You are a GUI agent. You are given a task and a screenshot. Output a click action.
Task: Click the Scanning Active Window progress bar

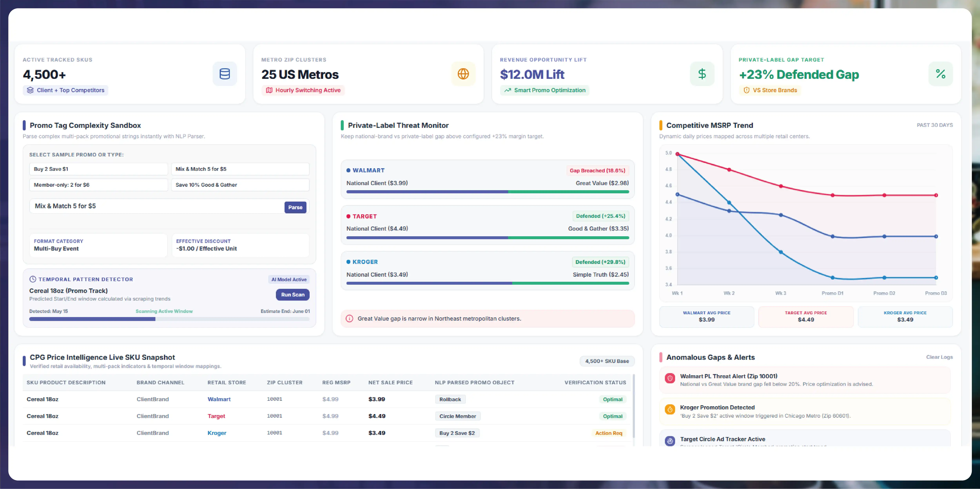[x=169, y=319]
